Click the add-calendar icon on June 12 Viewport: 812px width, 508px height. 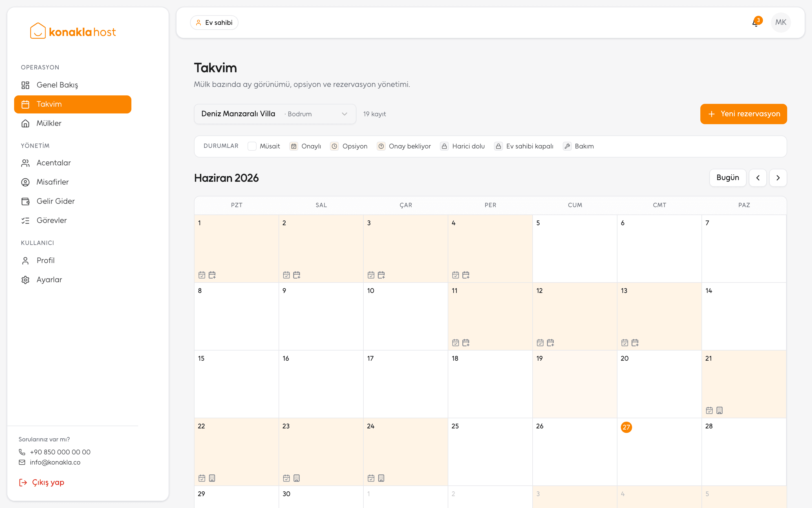pyautogui.click(x=550, y=343)
